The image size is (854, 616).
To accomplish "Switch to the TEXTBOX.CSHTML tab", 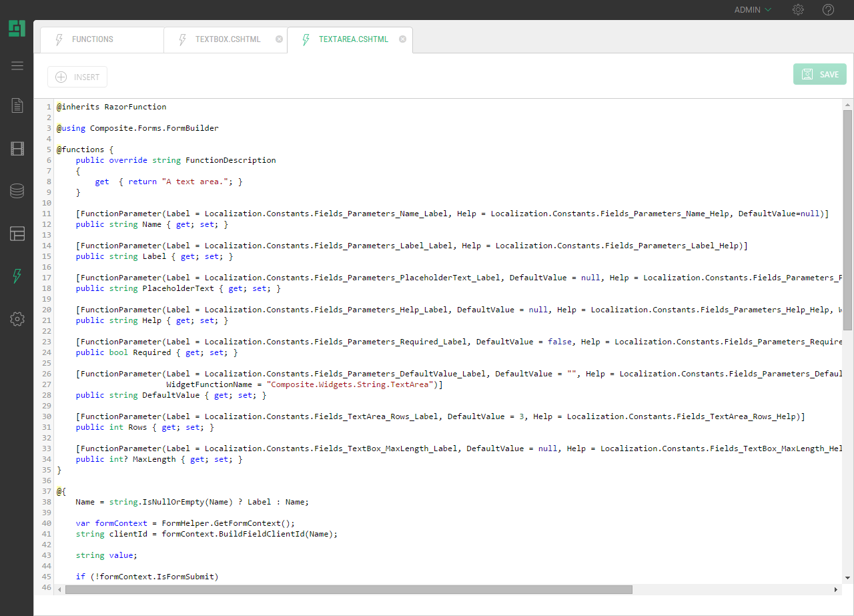I will click(228, 39).
